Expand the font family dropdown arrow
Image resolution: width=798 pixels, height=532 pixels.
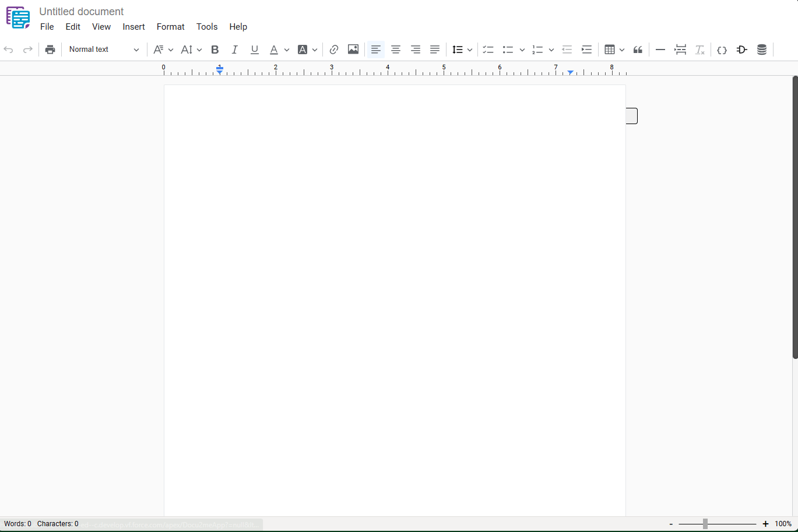[x=171, y=50]
